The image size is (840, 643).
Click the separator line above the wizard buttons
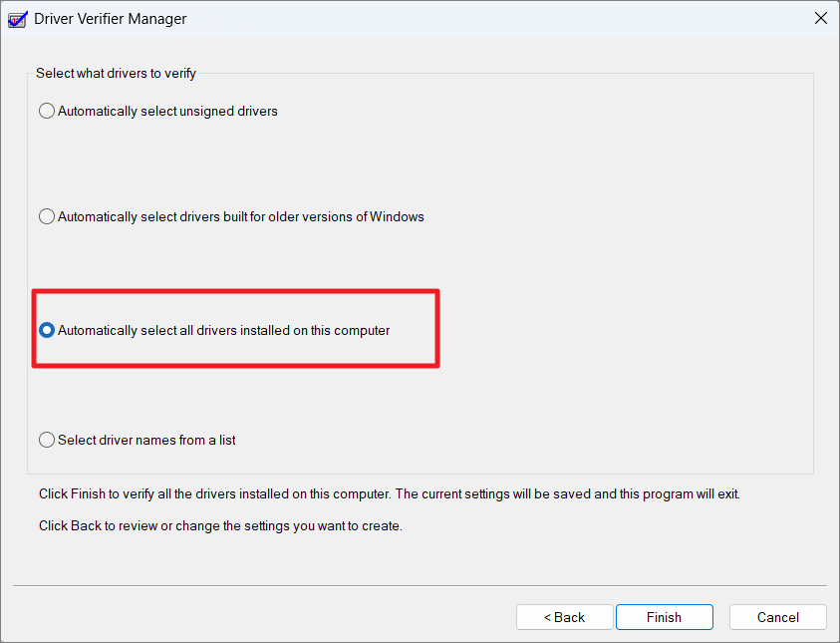coord(420,585)
